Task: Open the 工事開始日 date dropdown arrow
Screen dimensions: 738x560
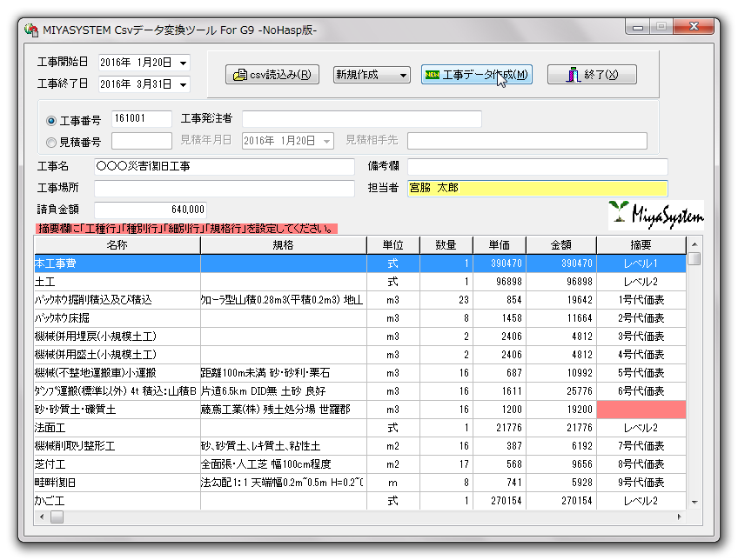Action: tap(183, 63)
